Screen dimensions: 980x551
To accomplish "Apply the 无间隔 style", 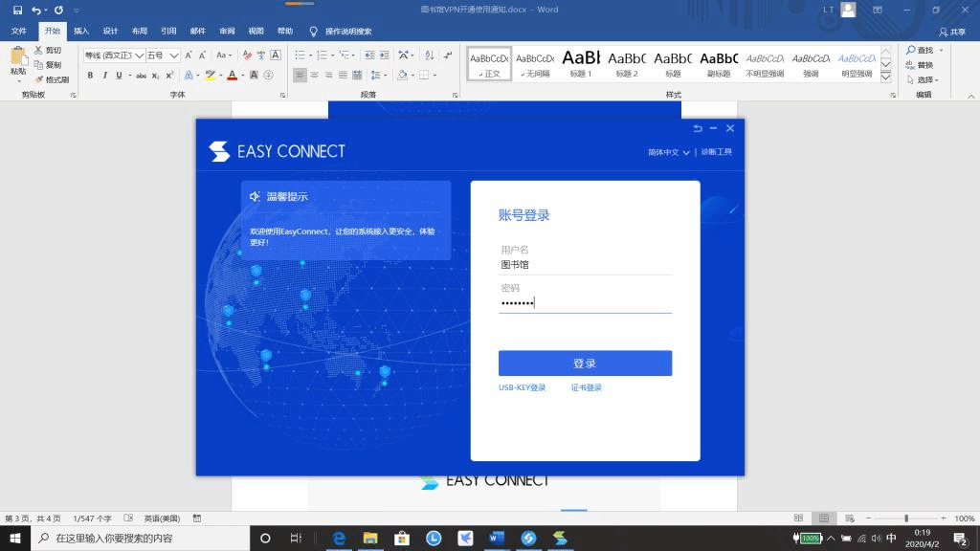I will click(x=535, y=64).
